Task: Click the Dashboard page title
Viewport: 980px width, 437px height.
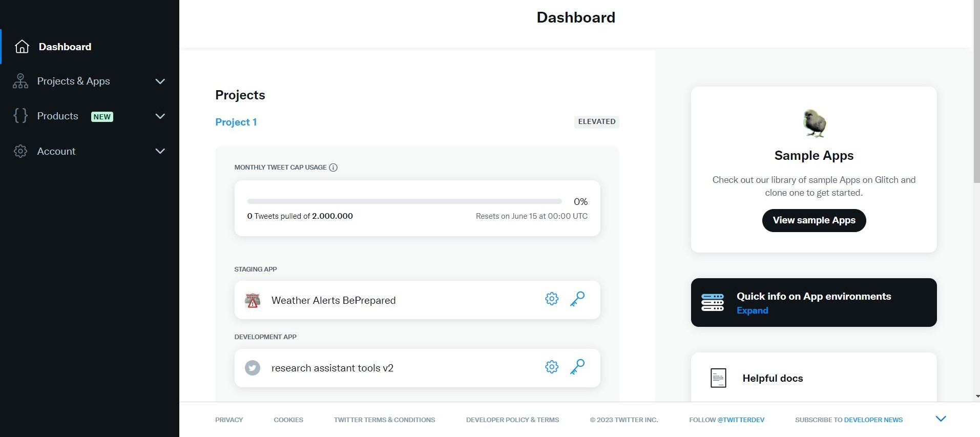Action: pyautogui.click(x=576, y=17)
